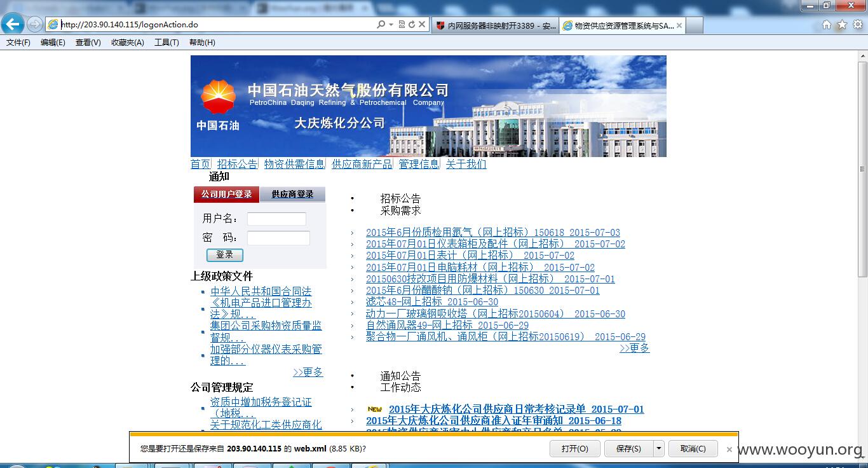Open 2015年07月01日电脑耗材 tender link
This screenshot has height=468, width=868.
tap(480, 268)
